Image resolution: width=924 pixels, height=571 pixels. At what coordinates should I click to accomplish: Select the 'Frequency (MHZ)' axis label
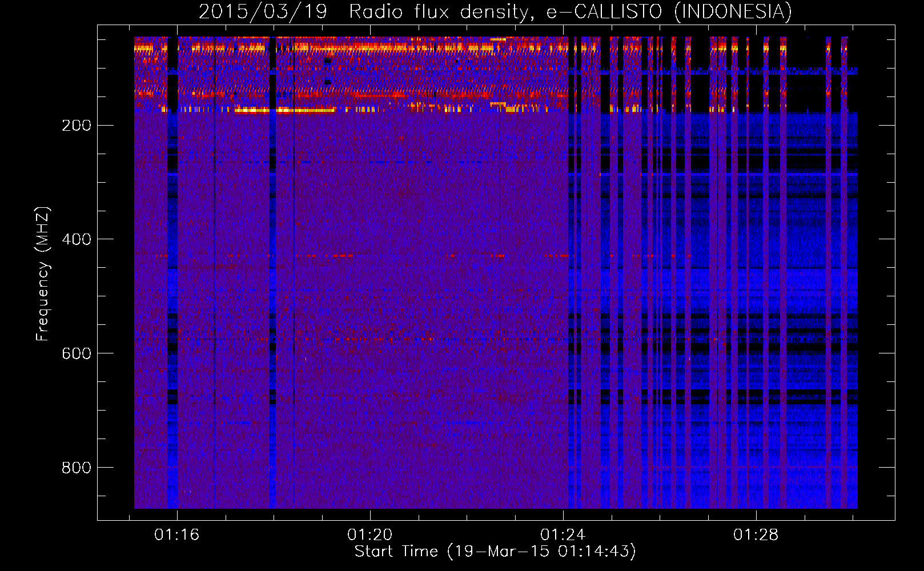coord(43,274)
